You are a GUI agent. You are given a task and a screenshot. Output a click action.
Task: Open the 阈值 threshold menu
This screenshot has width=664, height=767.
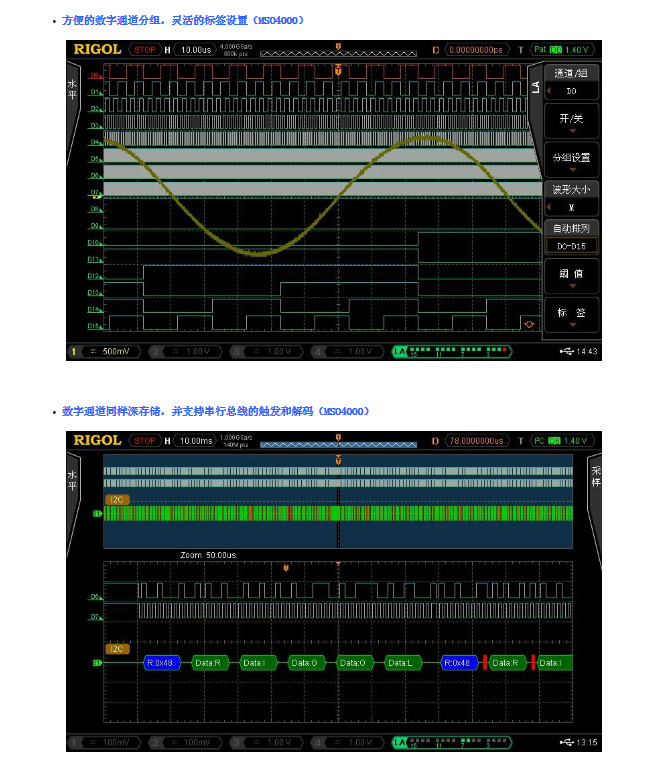point(571,275)
